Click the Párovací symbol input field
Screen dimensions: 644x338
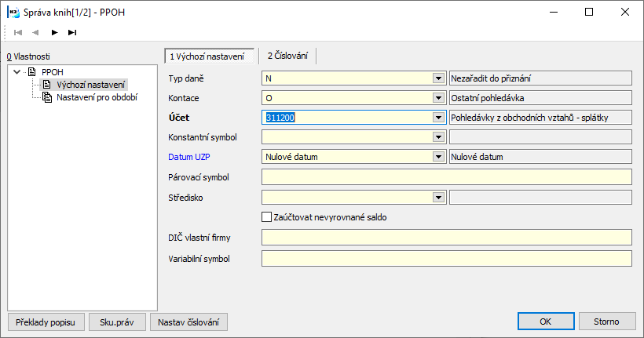tap(446, 177)
